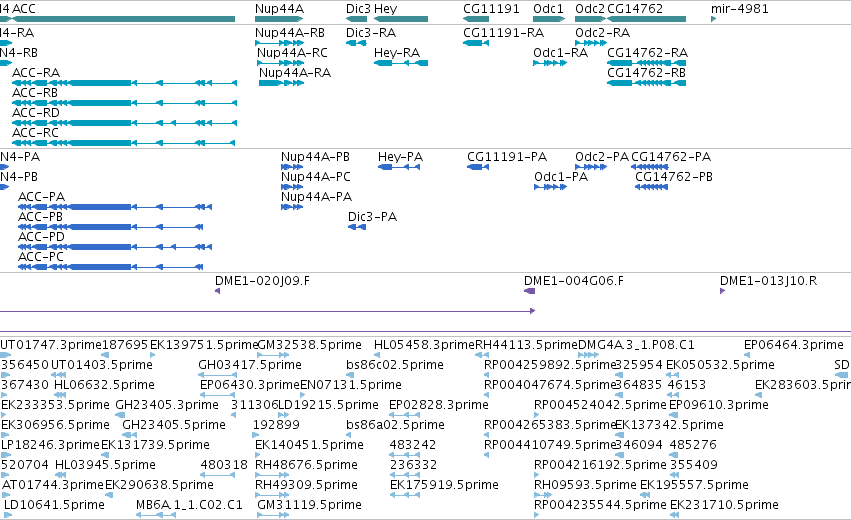Select the Odc1 gene label
The width and height of the screenshot is (851, 520).
(x=549, y=9)
